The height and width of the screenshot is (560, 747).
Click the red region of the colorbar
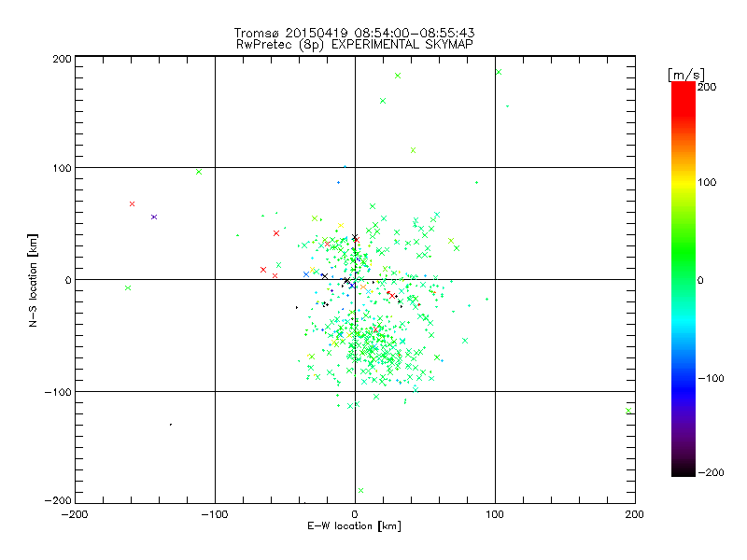684,98
